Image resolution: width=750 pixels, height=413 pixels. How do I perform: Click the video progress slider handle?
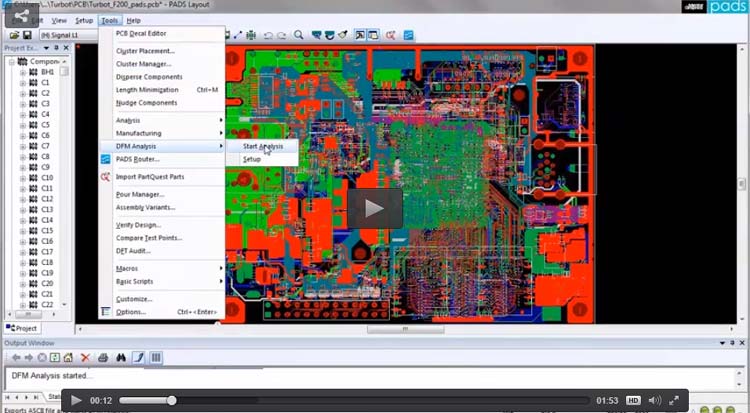point(171,401)
